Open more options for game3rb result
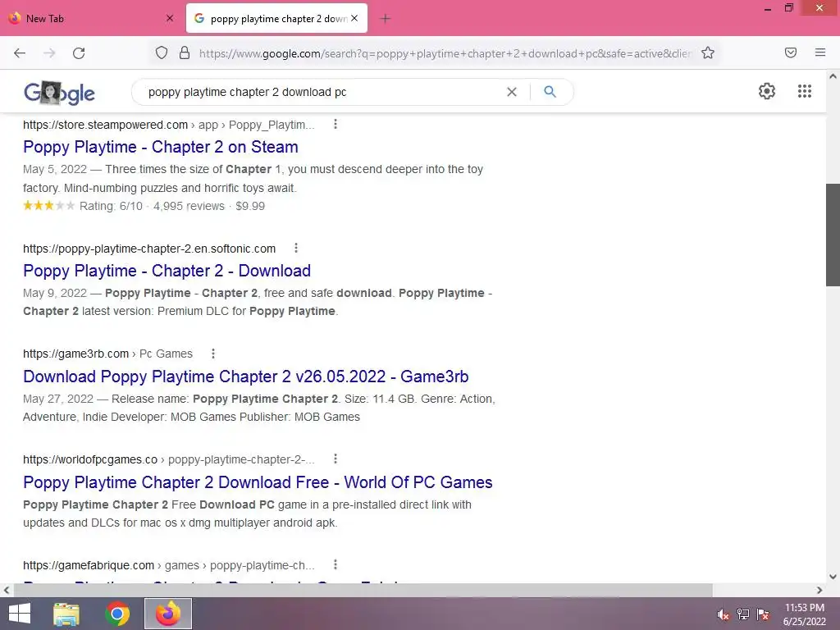The height and width of the screenshot is (630, 840). (x=213, y=354)
